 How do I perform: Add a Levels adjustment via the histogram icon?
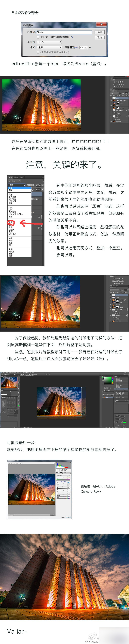click(x=117, y=82)
